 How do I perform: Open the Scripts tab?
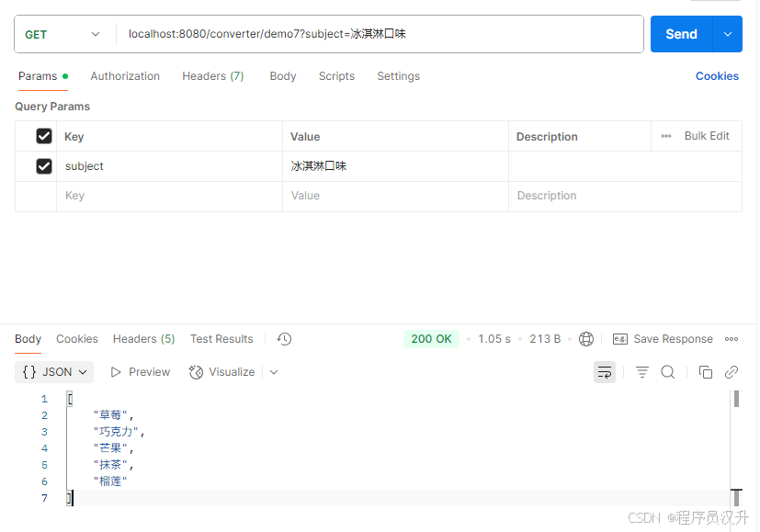pos(336,76)
